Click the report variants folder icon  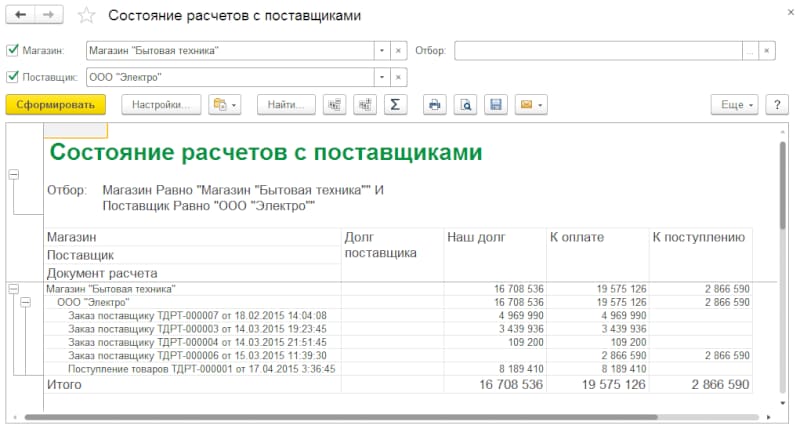tap(219, 104)
